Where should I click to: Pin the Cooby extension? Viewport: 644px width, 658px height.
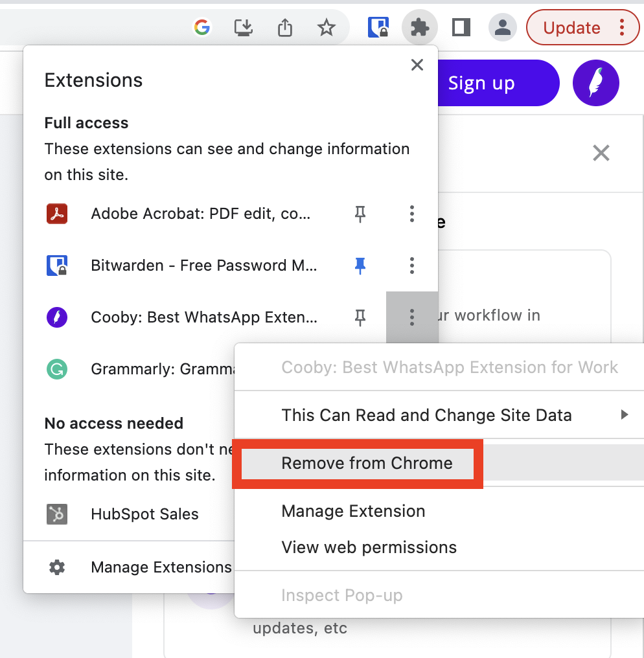pos(360,317)
